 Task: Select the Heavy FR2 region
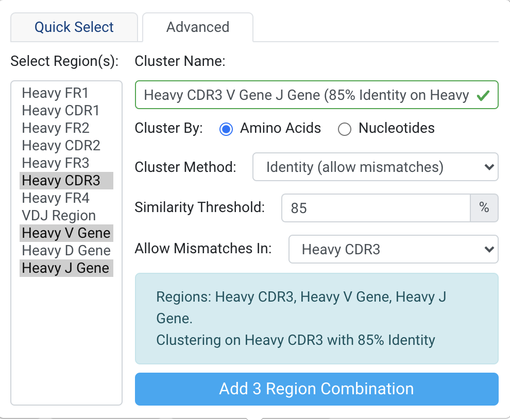[56, 128]
